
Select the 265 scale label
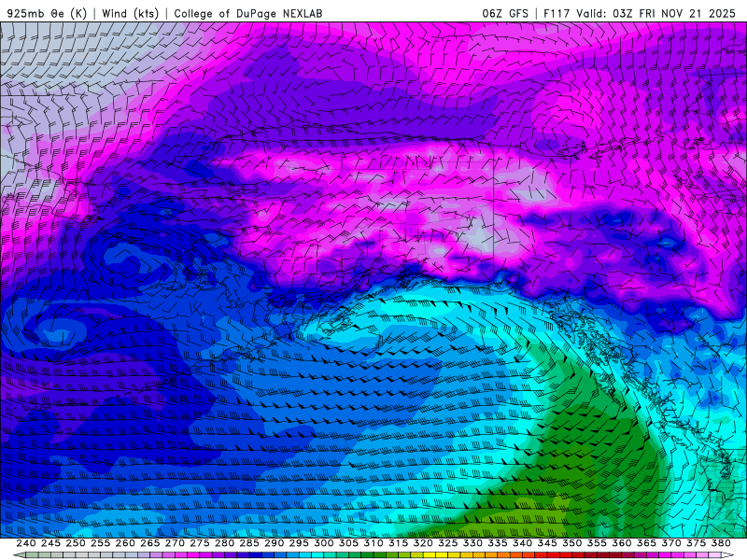[149, 543]
